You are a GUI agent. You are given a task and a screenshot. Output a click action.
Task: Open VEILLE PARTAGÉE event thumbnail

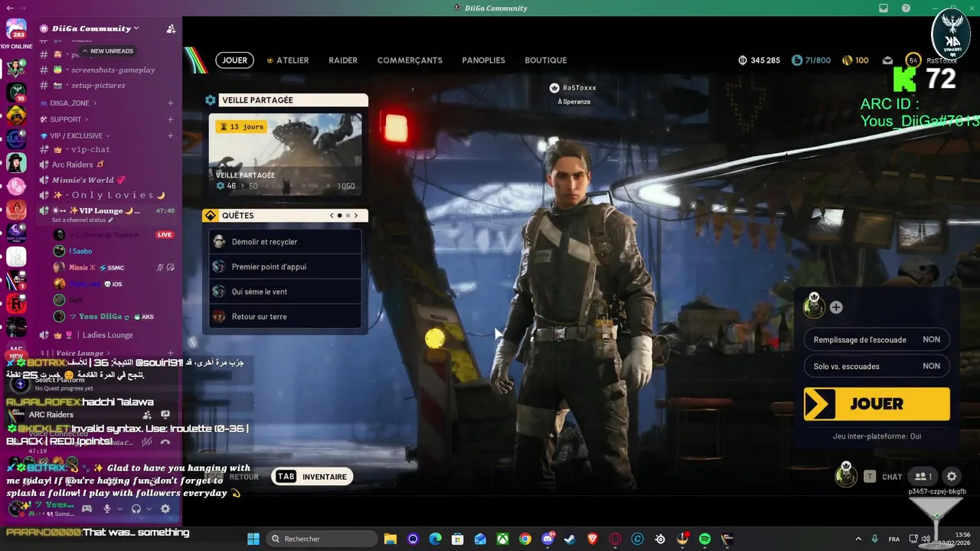pos(286,155)
